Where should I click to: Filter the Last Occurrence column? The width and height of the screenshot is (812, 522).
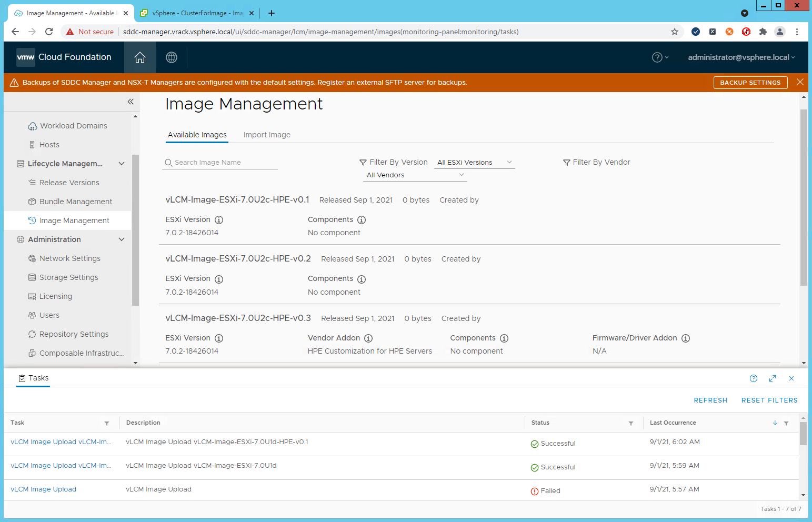(x=786, y=423)
